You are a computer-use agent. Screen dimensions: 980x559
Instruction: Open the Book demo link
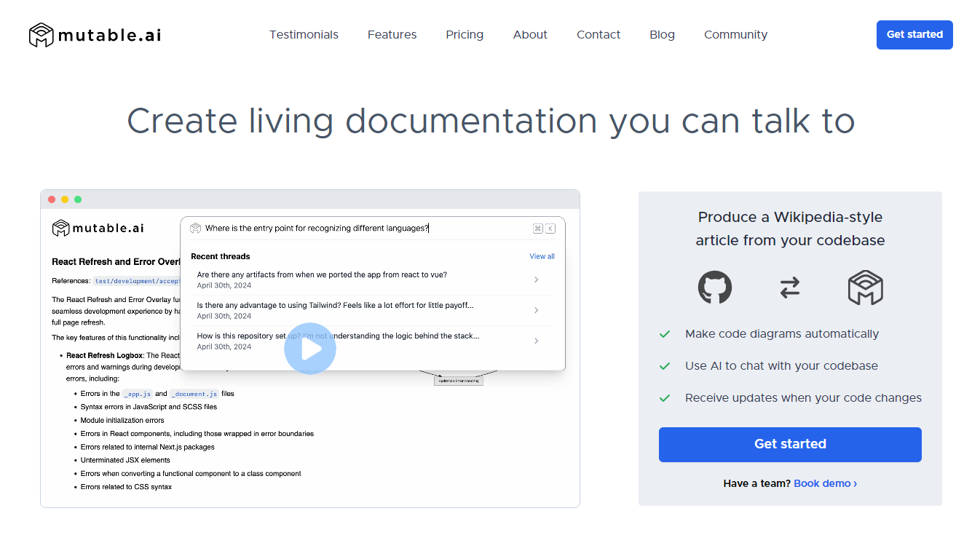pyautogui.click(x=825, y=483)
